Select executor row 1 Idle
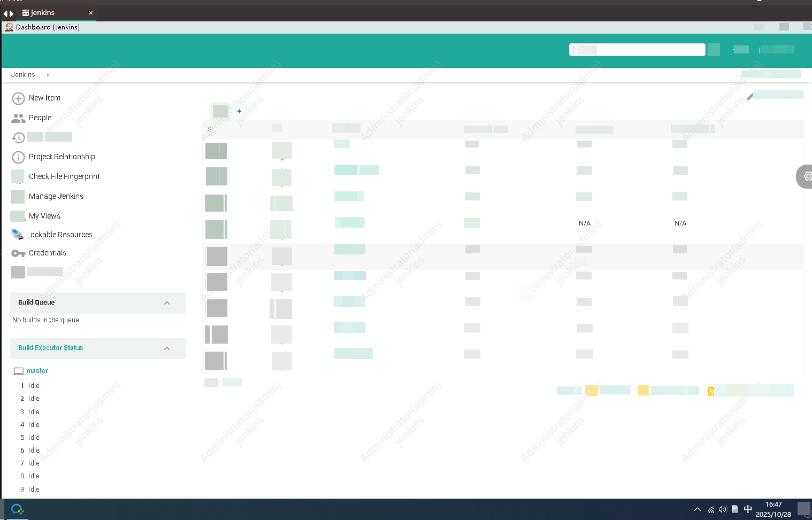Image resolution: width=812 pixels, height=520 pixels. tap(30, 386)
